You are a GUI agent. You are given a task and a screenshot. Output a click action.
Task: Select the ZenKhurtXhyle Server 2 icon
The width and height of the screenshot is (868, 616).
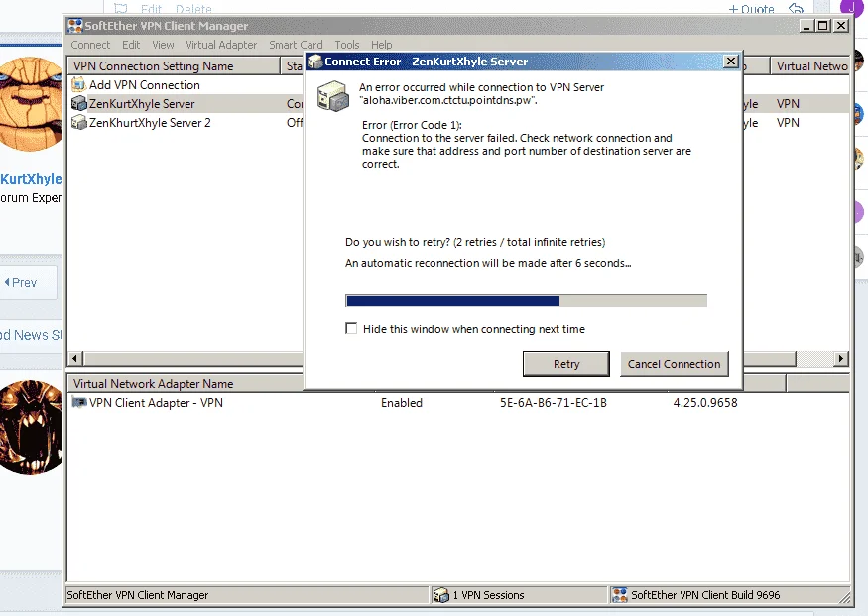pos(79,122)
